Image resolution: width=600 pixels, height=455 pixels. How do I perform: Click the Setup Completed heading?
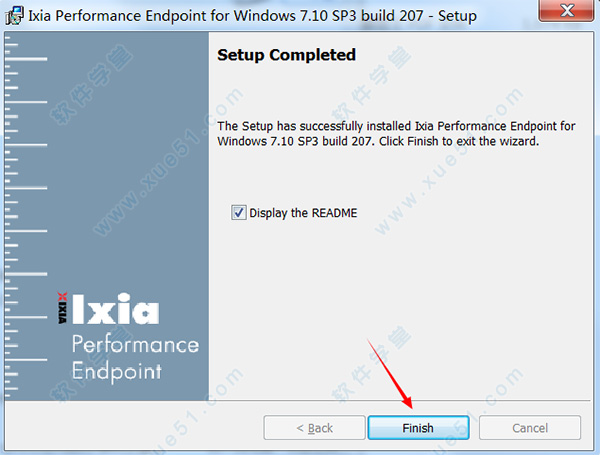click(x=286, y=55)
